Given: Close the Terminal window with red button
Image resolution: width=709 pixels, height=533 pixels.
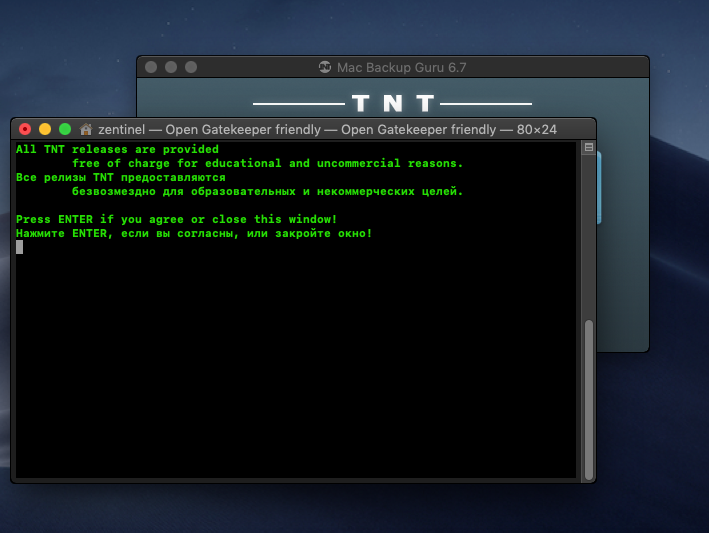Looking at the screenshot, I should coord(25,129).
